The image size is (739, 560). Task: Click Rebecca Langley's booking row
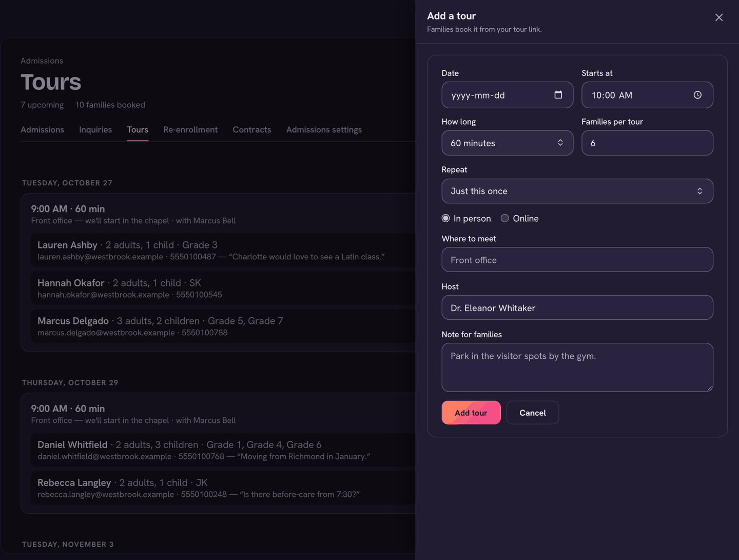point(223,488)
